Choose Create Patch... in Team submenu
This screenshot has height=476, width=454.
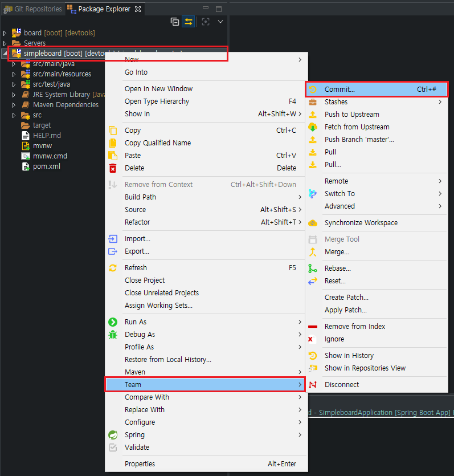click(377, 298)
